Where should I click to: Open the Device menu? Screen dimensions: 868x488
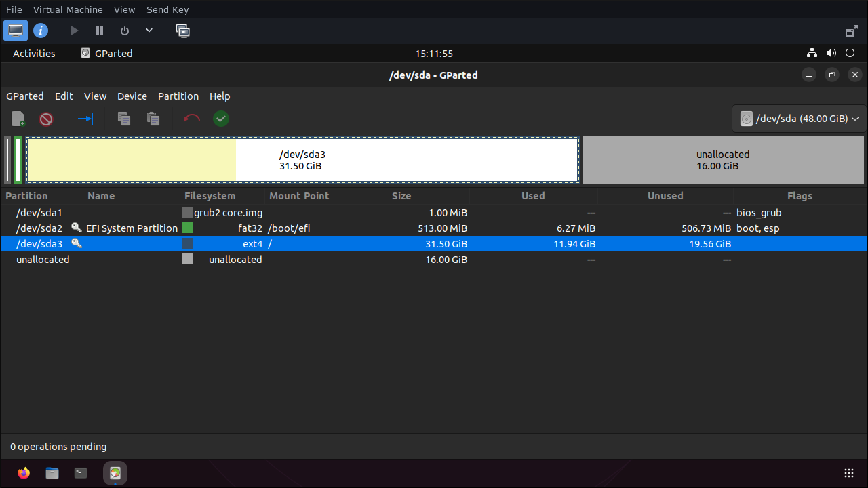[132, 96]
